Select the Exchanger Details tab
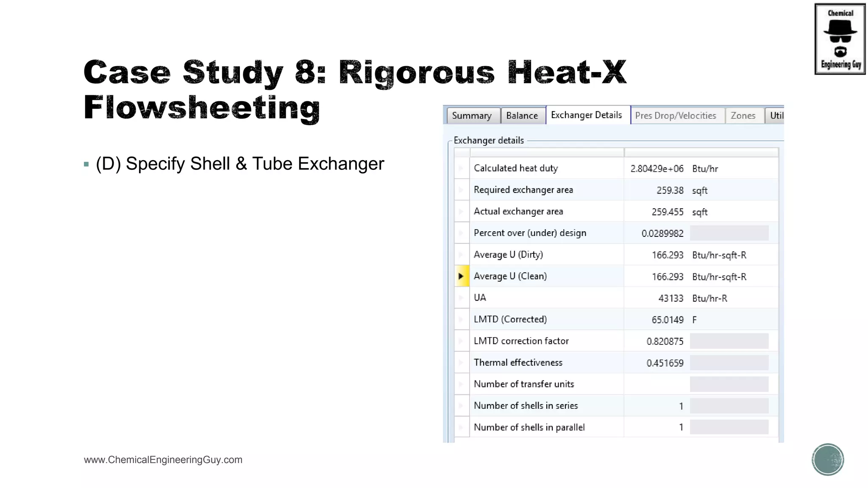 coord(586,115)
